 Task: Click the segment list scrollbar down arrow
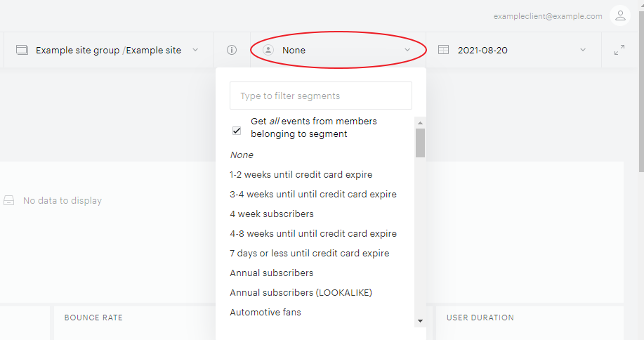pyautogui.click(x=420, y=321)
